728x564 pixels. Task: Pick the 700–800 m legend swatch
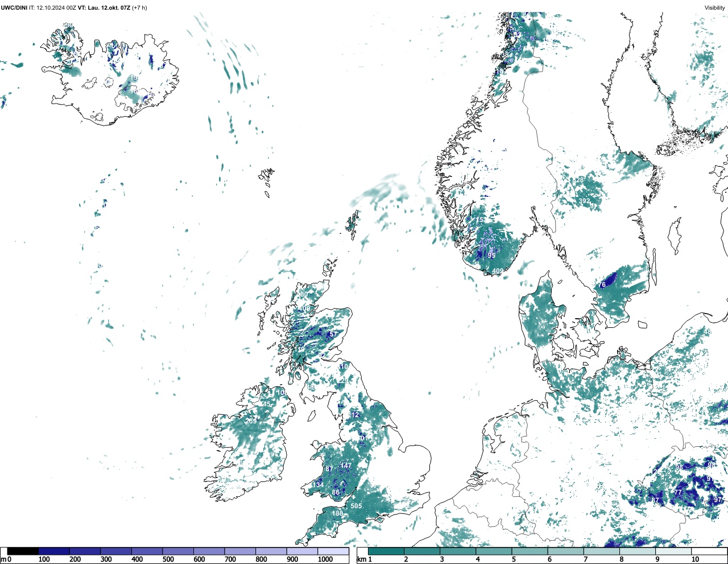click(x=240, y=551)
